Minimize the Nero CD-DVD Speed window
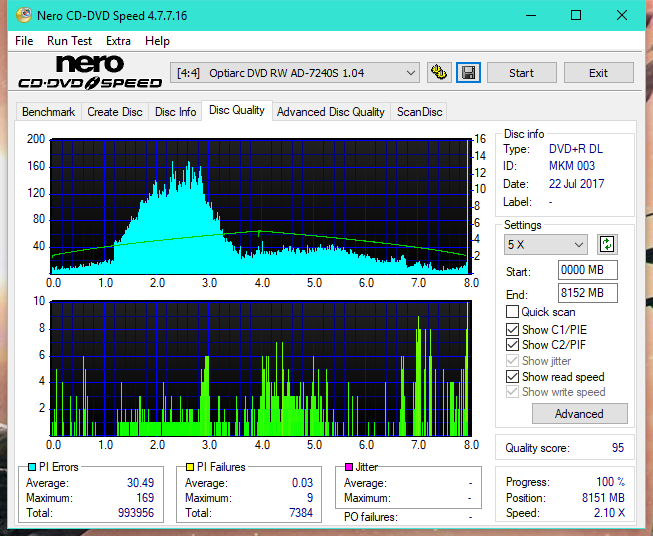The image size is (653, 536). pyautogui.click(x=531, y=15)
